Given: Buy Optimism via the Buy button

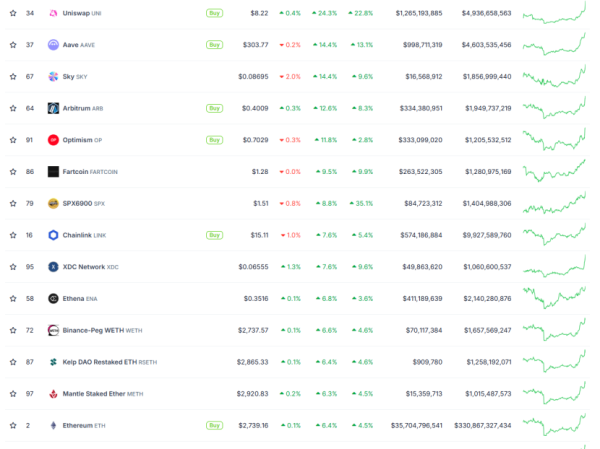Looking at the screenshot, I should 214,140.
